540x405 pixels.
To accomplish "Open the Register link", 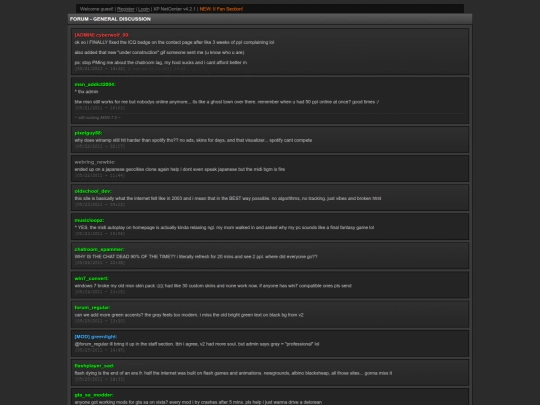I will (x=126, y=9).
